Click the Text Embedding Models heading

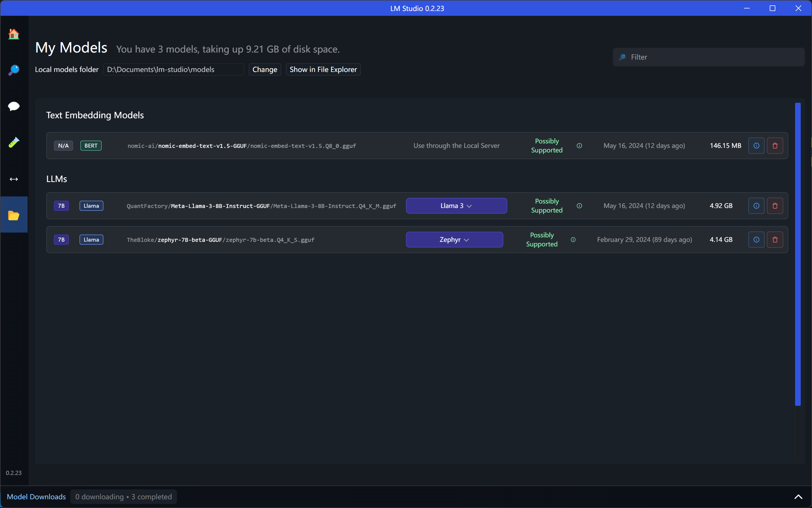[x=95, y=115]
